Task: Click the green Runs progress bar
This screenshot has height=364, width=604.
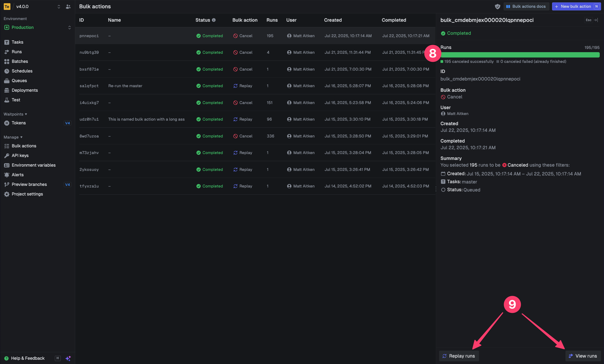Action: [x=520, y=55]
